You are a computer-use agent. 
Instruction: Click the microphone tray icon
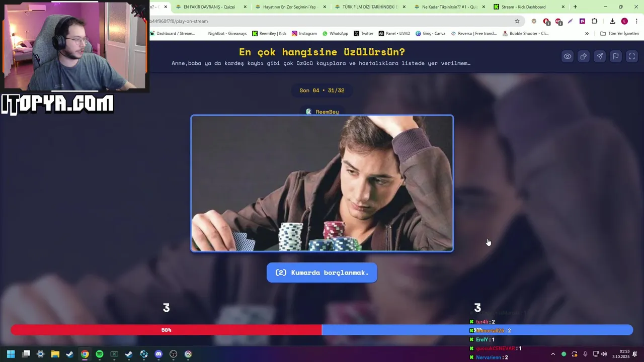click(585, 354)
